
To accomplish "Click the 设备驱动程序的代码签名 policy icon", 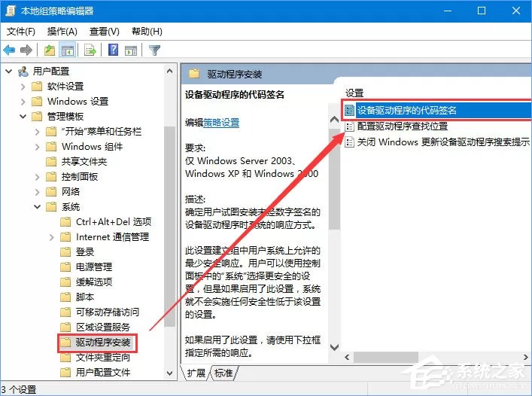I will (x=349, y=110).
